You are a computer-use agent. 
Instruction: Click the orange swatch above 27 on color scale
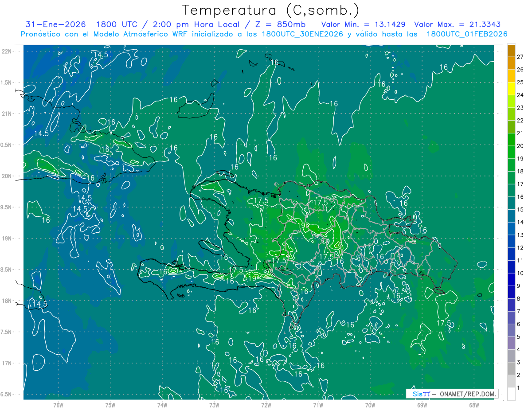[x=511, y=51]
